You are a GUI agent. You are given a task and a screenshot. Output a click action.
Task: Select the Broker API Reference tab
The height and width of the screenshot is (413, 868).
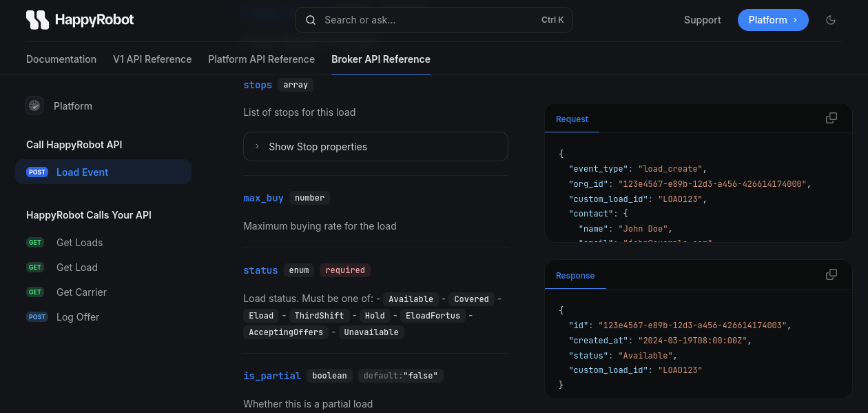(381, 59)
